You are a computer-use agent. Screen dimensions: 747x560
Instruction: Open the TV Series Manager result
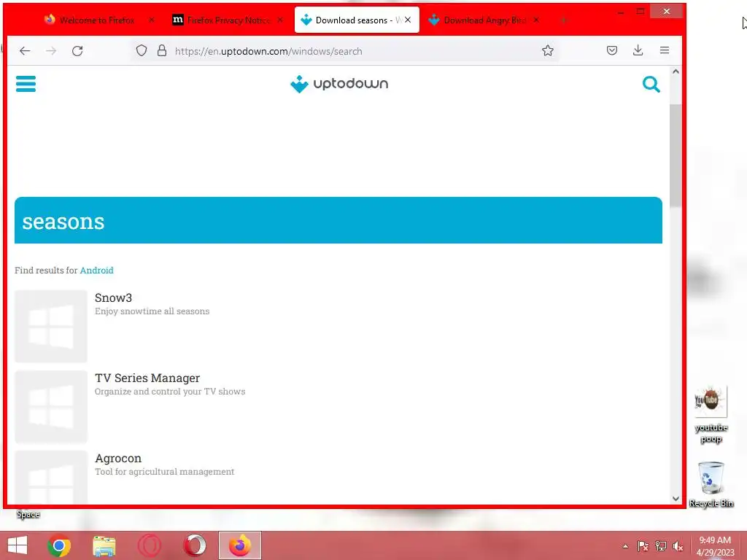[147, 378]
